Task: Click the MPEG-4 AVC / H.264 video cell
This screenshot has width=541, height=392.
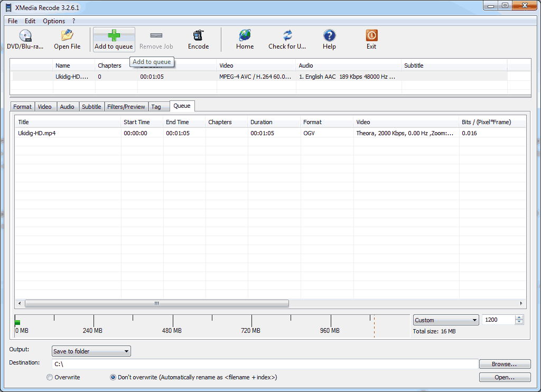Action: (255, 77)
